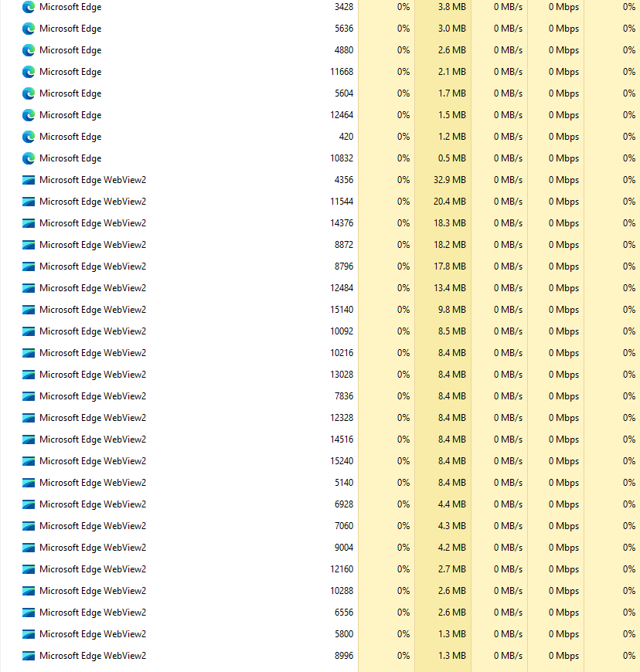Click the WebView2 icon for PID 8796
This screenshot has height=672, width=640.
click(29, 266)
